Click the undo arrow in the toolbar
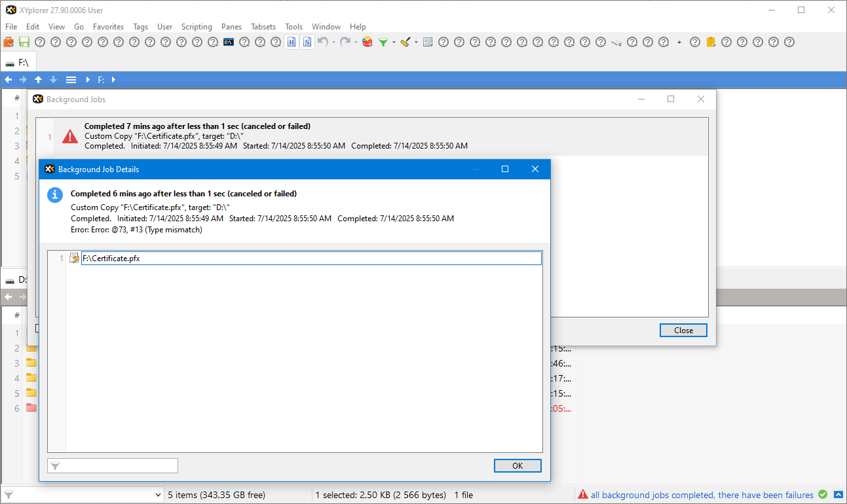Image resolution: width=847 pixels, height=504 pixels. [322, 42]
